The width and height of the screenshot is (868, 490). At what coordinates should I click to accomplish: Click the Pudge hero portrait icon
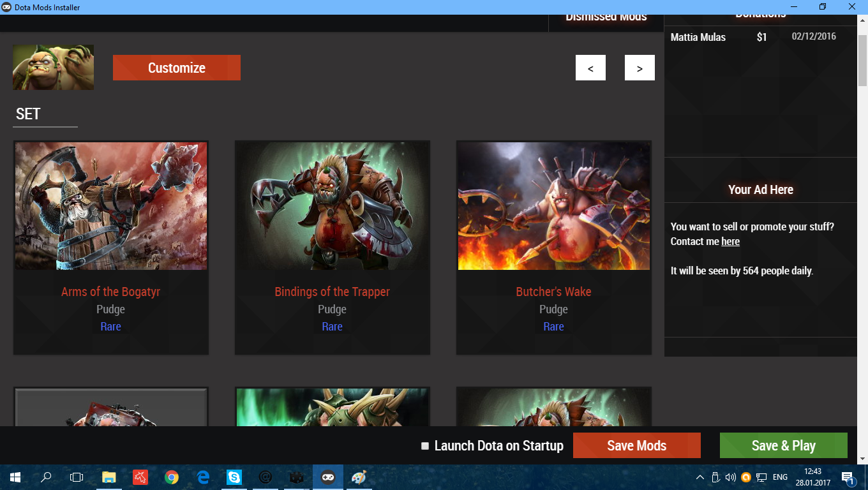[53, 67]
